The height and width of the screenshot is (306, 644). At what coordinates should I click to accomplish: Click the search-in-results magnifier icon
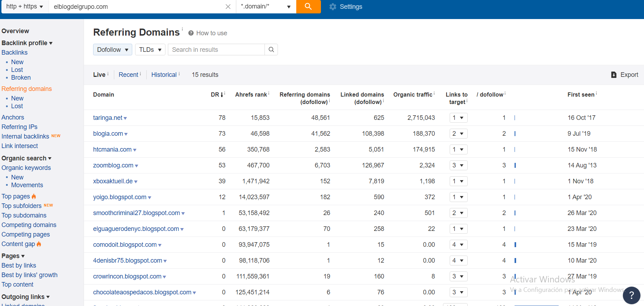pos(271,50)
